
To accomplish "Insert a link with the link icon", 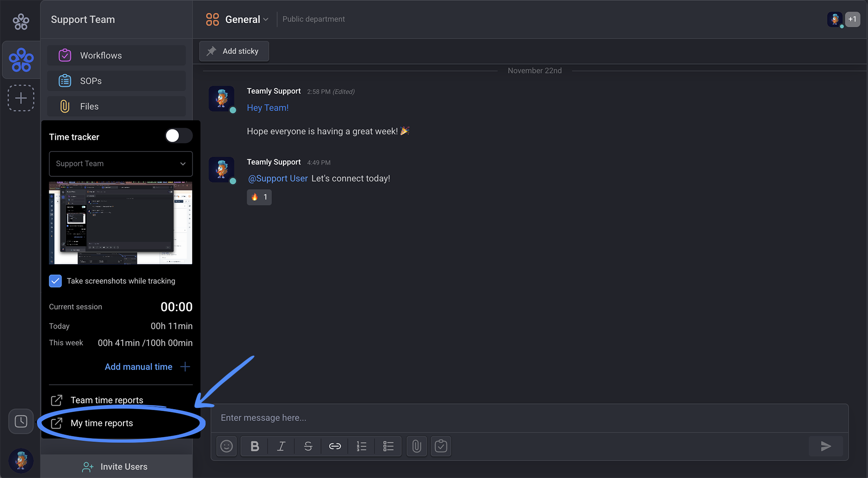I will pyautogui.click(x=335, y=446).
